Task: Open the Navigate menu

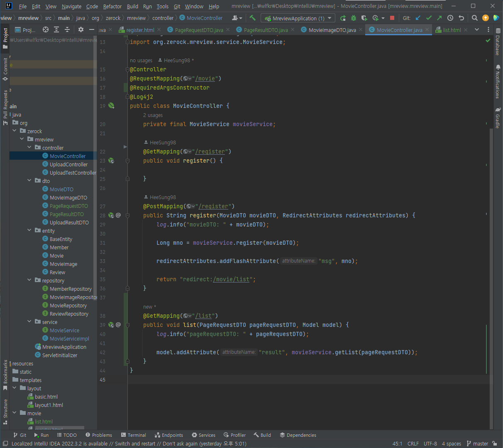Action: [x=71, y=6]
